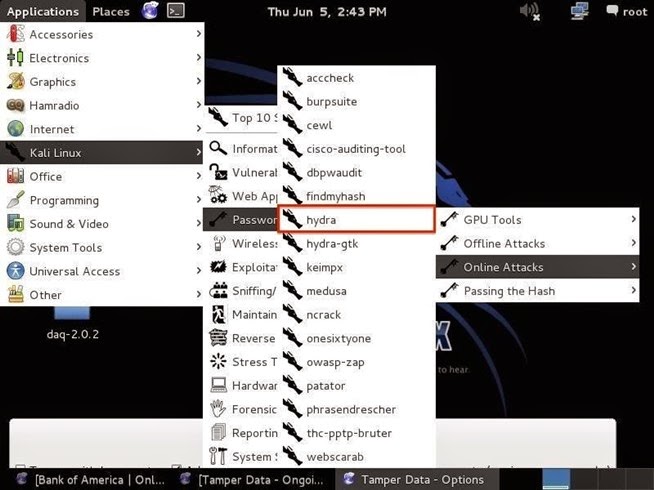654x490 pixels.
Task: Launch cewl from the list
Action: (357, 125)
